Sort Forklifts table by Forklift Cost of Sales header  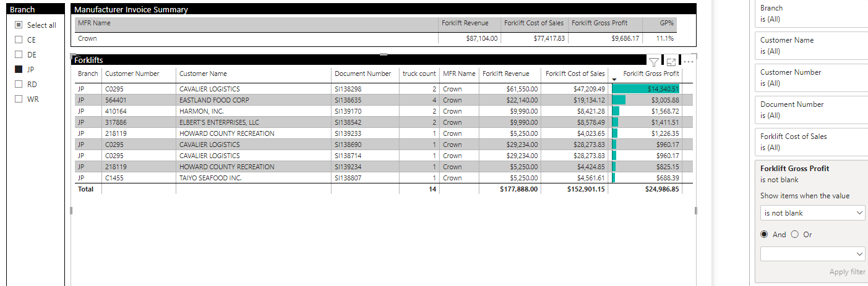click(x=575, y=74)
